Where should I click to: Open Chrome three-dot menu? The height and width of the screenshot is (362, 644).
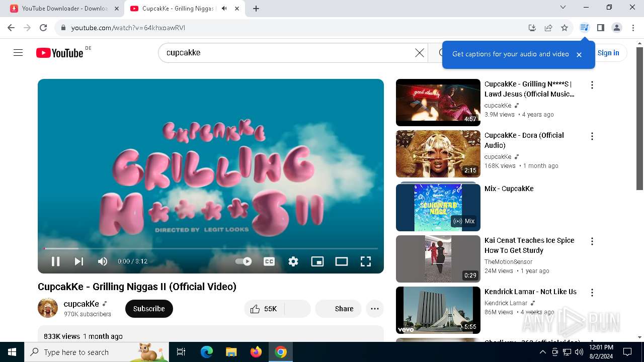633,28
